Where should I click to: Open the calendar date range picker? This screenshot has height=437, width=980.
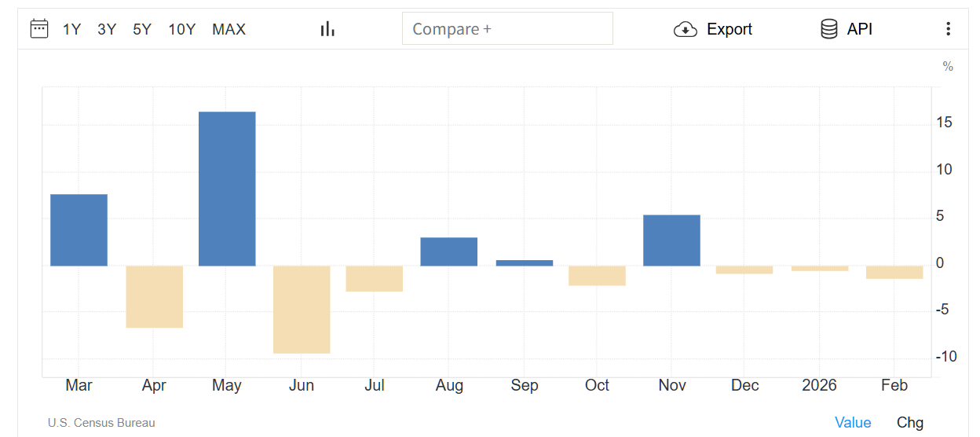click(x=39, y=29)
